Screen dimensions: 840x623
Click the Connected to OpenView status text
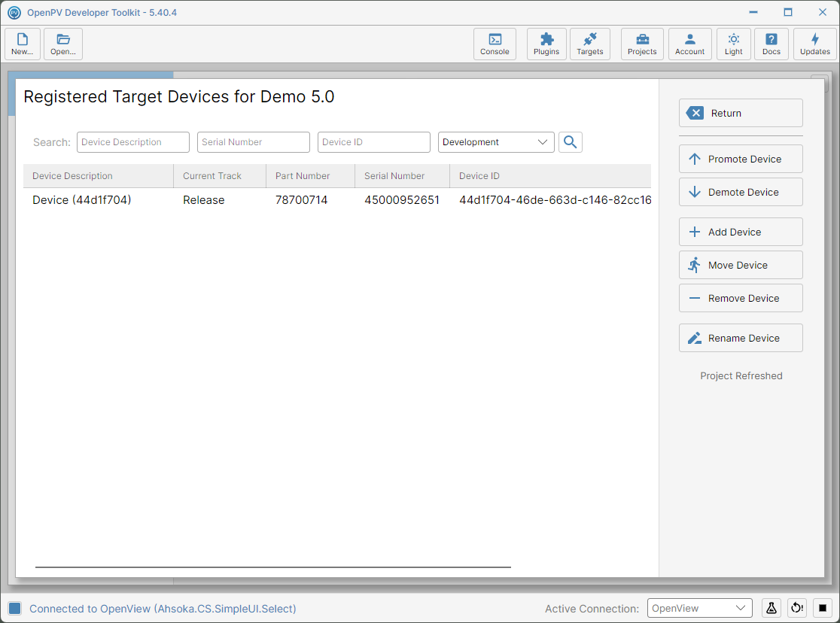click(163, 609)
